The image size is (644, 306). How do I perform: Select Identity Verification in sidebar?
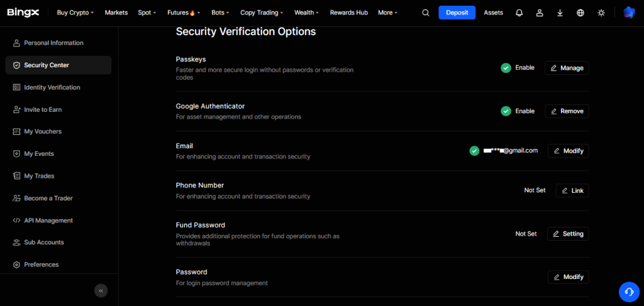[x=58, y=87]
